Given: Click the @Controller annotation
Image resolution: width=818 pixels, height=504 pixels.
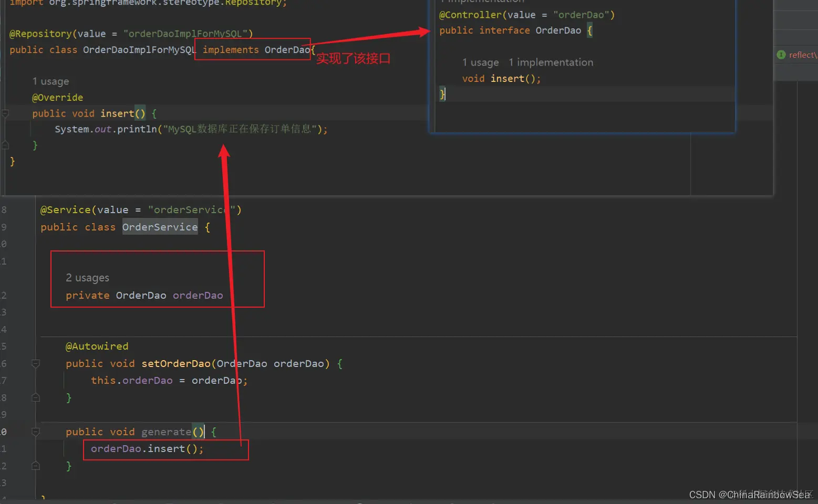Looking at the screenshot, I should pos(471,15).
